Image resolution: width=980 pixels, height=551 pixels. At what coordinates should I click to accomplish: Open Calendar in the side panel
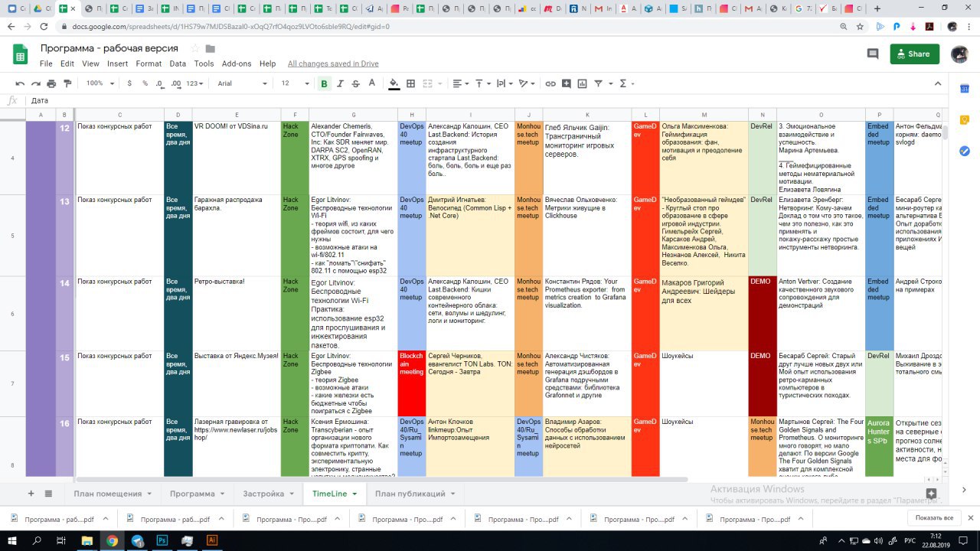(x=965, y=90)
